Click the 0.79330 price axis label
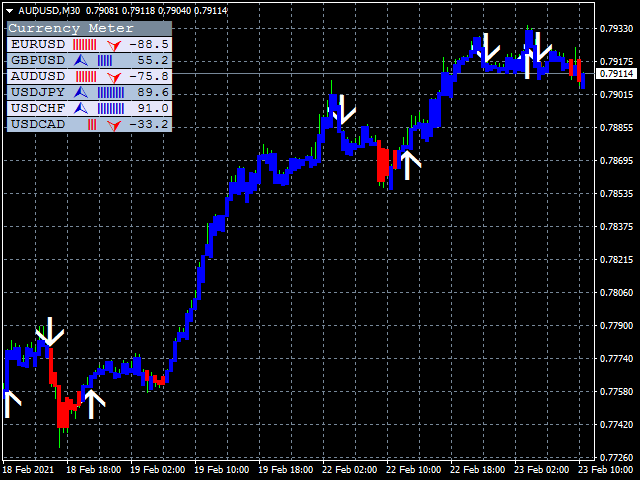Image resolution: width=640 pixels, height=480 pixels. (616, 29)
